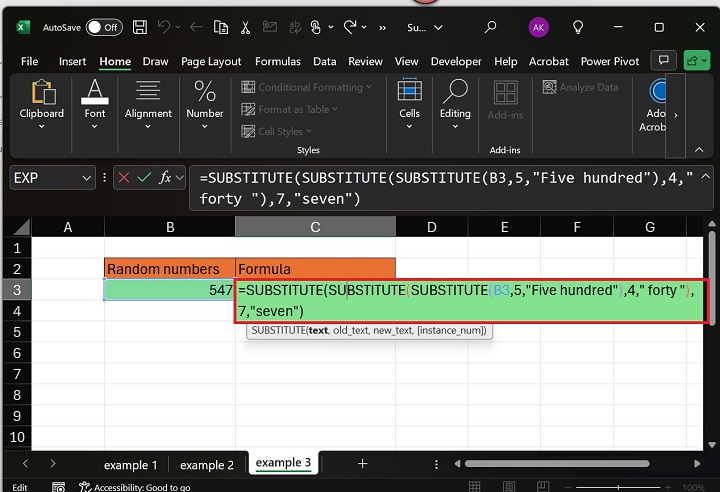
Task: Toggle the AutoSave switch
Action: click(104, 27)
